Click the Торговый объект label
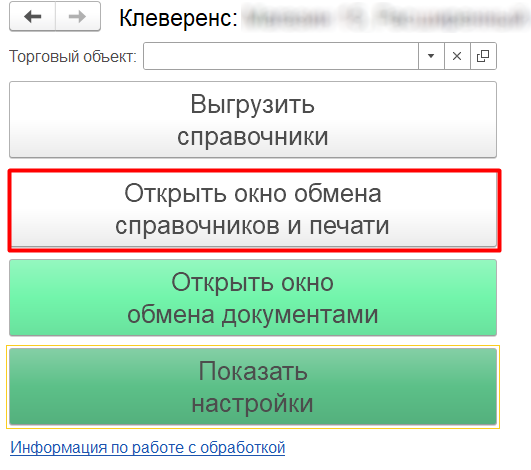 [x=73, y=56]
